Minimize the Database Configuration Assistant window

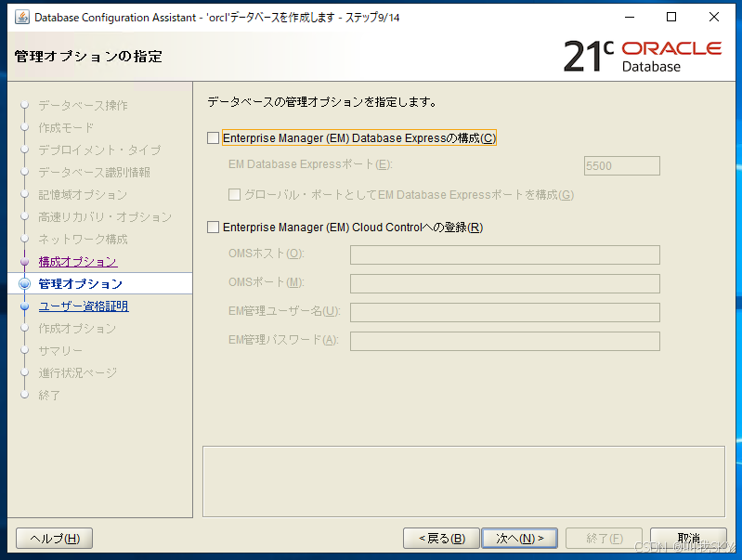click(630, 17)
